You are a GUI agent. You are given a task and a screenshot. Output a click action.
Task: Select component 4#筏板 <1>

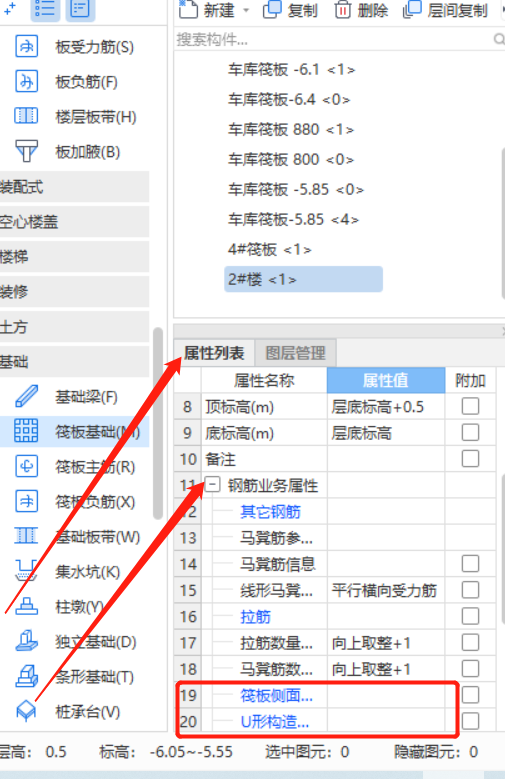[269, 249]
